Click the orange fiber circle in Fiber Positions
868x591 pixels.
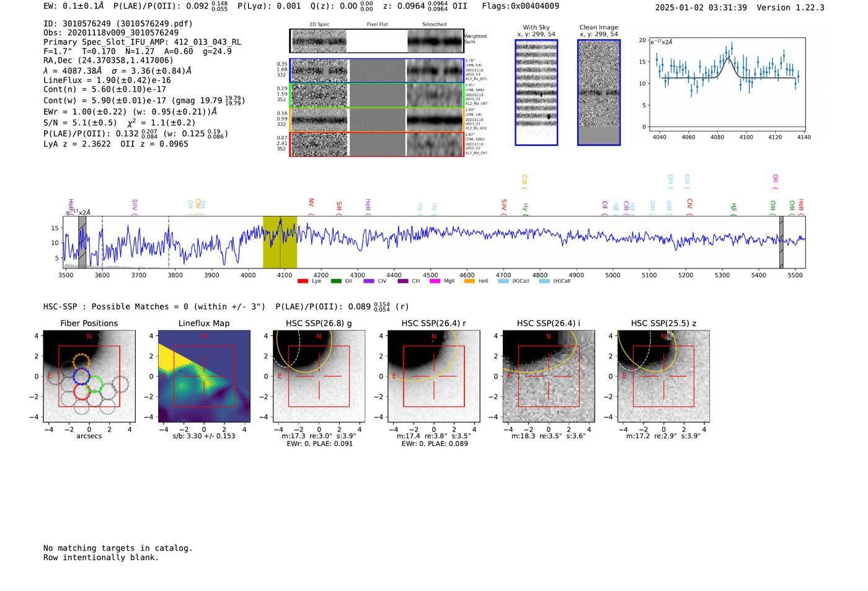click(81, 362)
